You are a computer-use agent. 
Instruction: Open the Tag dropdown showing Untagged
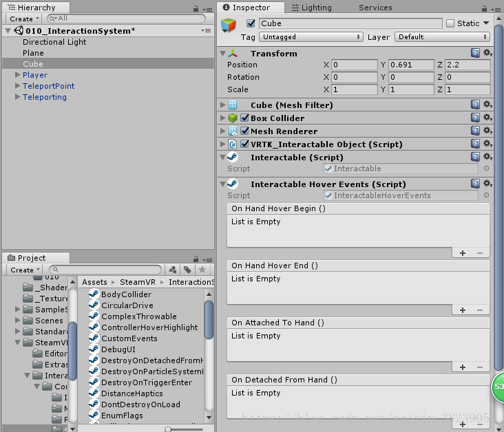(311, 37)
